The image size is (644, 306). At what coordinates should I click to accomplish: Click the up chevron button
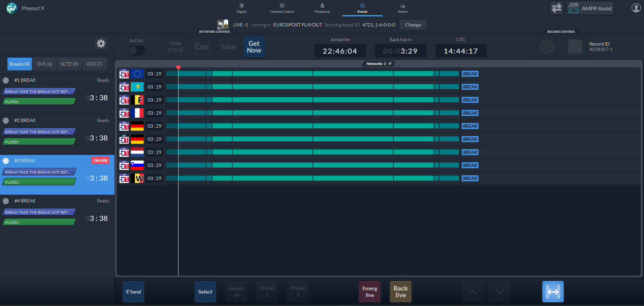pos(473,292)
